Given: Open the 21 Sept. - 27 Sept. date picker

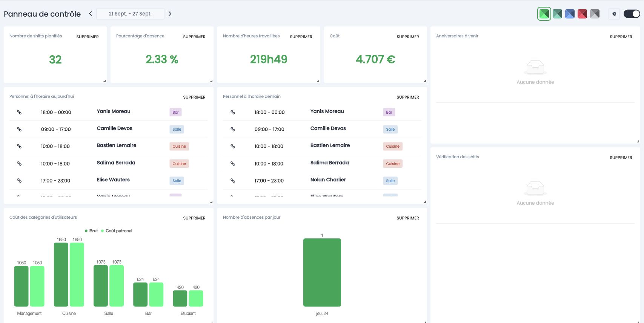Looking at the screenshot, I should pos(130,14).
